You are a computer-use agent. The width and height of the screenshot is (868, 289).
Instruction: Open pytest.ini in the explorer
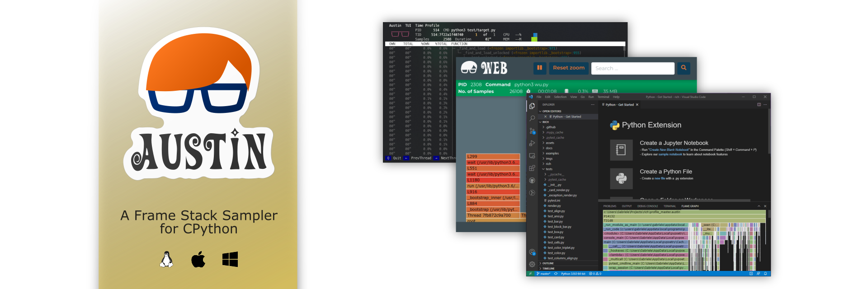click(x=553, y=200)
